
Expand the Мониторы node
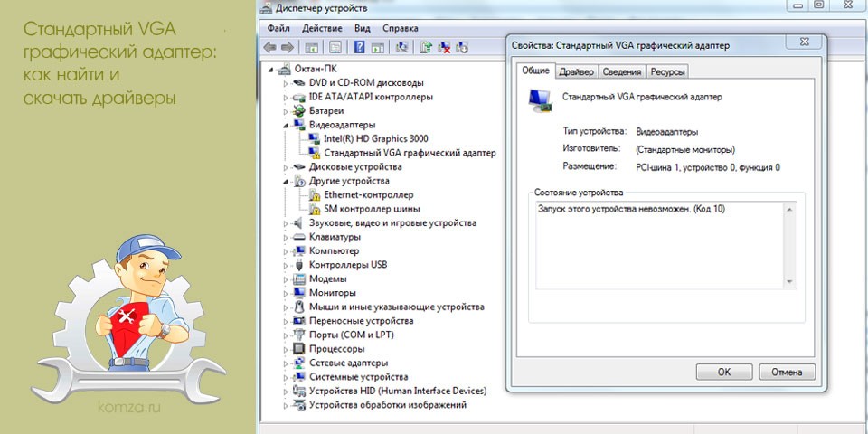(287, 293)
